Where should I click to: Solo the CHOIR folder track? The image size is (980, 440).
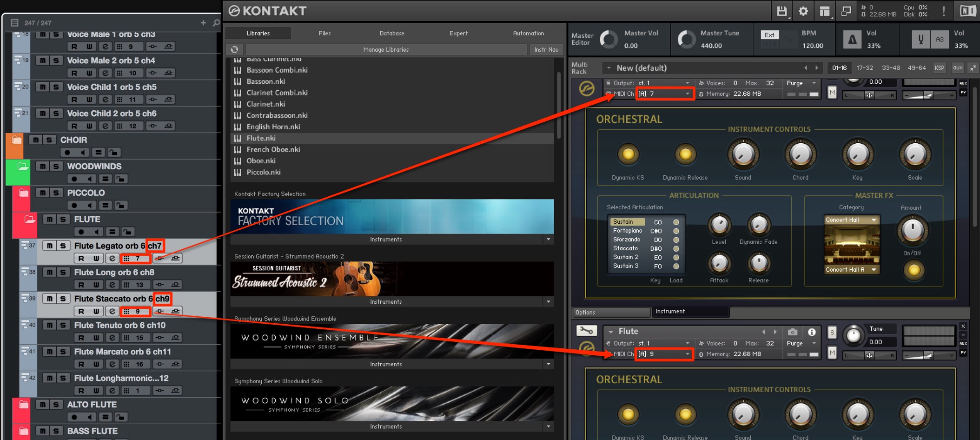[x=49, y=140]
